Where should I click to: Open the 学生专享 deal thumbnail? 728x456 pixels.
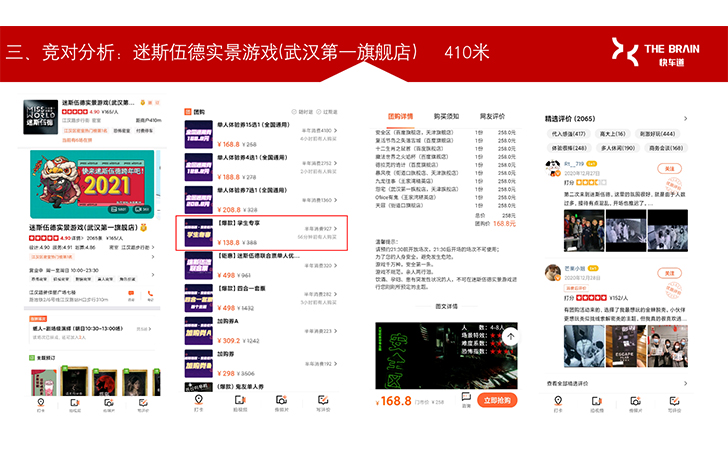tap(198, 233)
